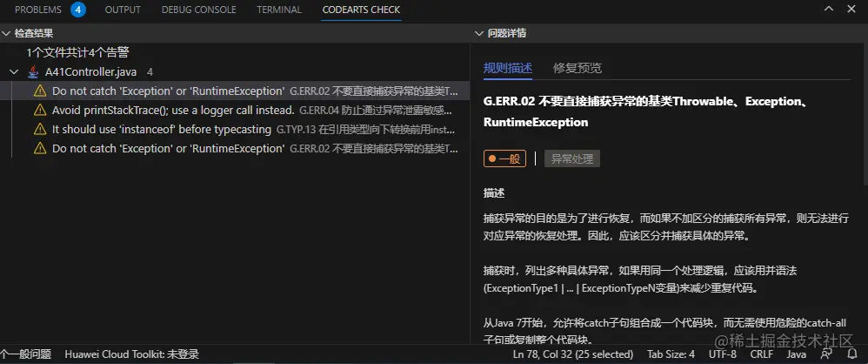Click Huawei Cloud Toolkit 未登录 status item
The width and height of the screenshot is (868, 364).
point(131,354)
